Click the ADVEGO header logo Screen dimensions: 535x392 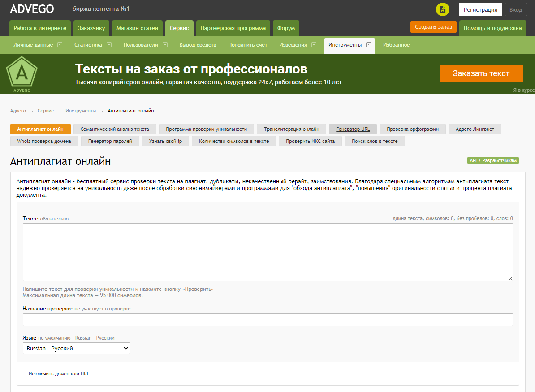tap(32, 9)
